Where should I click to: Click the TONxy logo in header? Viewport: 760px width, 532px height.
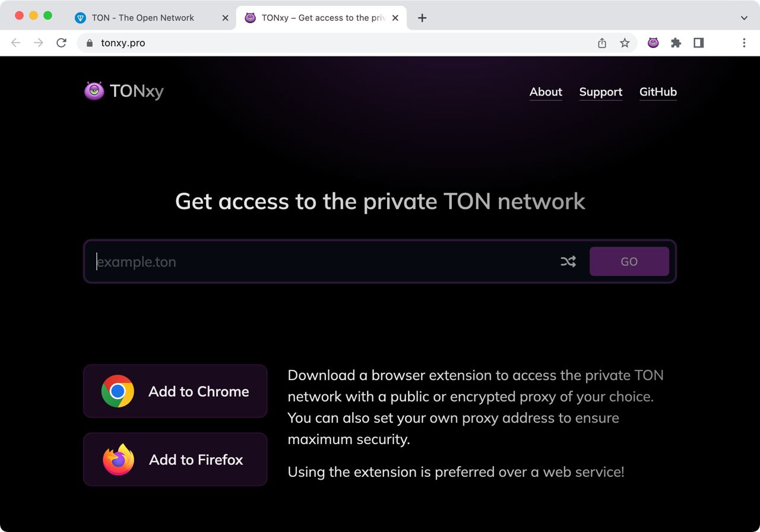click(124, 91)
